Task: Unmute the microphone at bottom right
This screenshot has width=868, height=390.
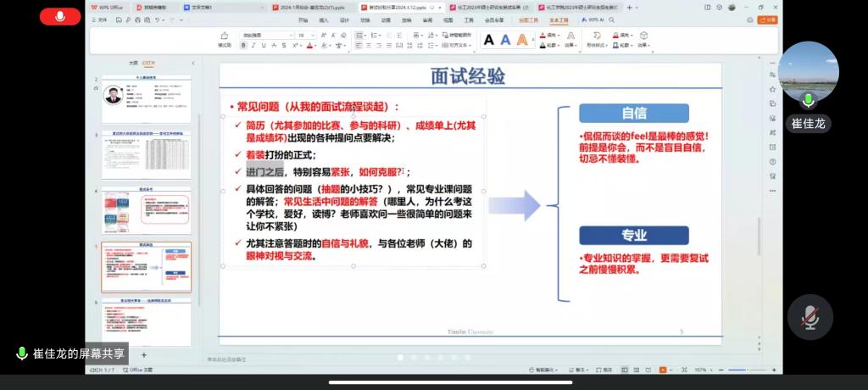Action: click(x=810, y=317)
